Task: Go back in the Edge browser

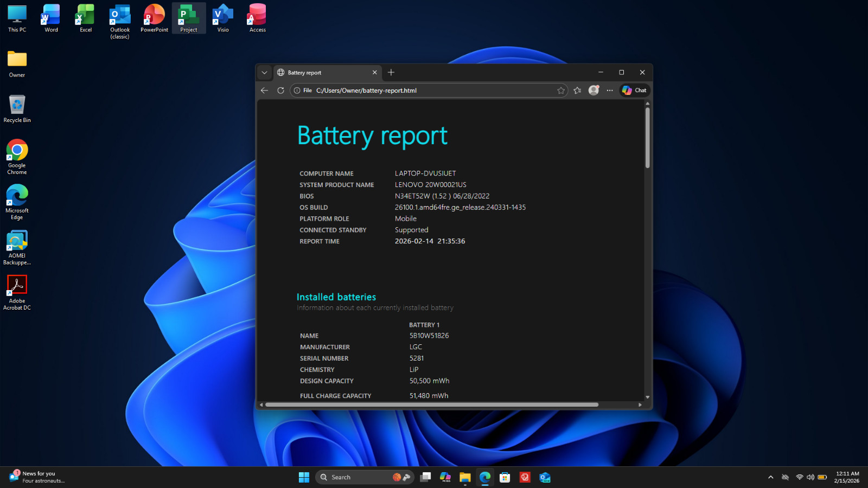Action: point(264,91)
